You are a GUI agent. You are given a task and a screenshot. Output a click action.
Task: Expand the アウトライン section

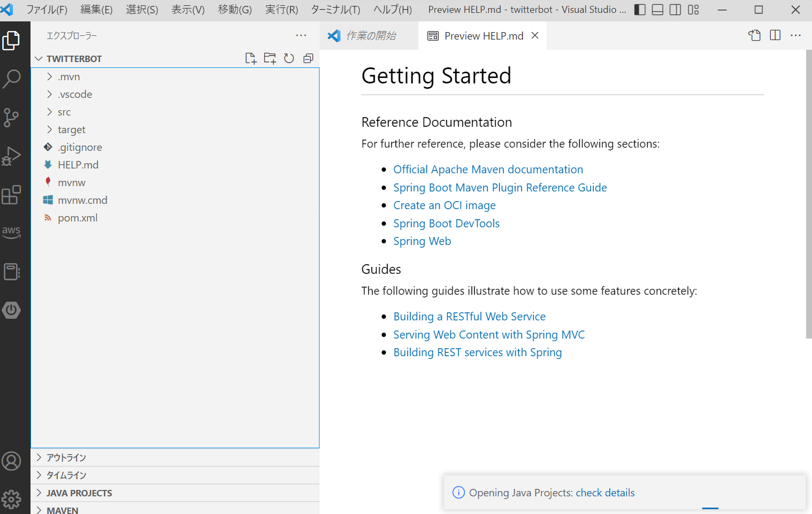pyautogui.click(x=175, y=457)
